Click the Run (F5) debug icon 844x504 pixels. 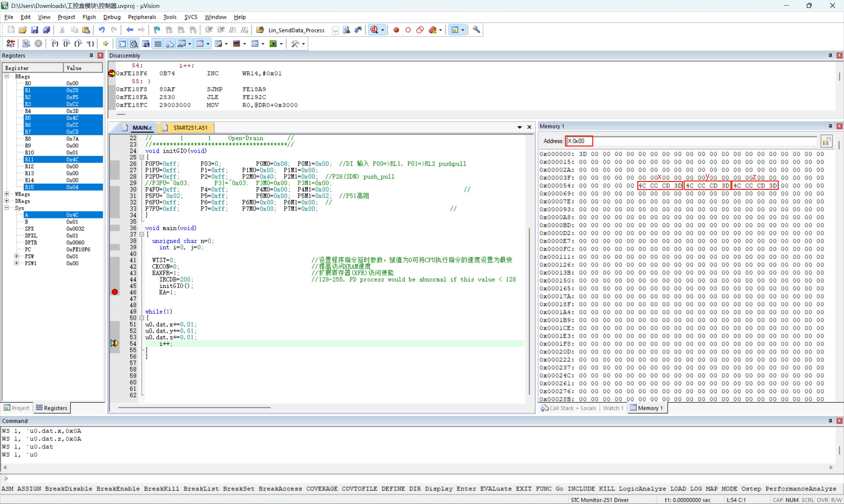[x=26, y=44]
